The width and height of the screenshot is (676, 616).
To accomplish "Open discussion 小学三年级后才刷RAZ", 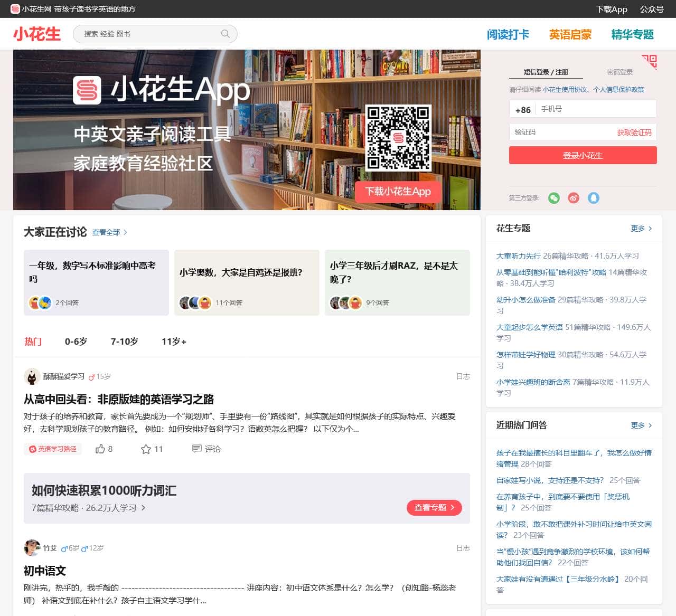I will [x=397, y=282].
